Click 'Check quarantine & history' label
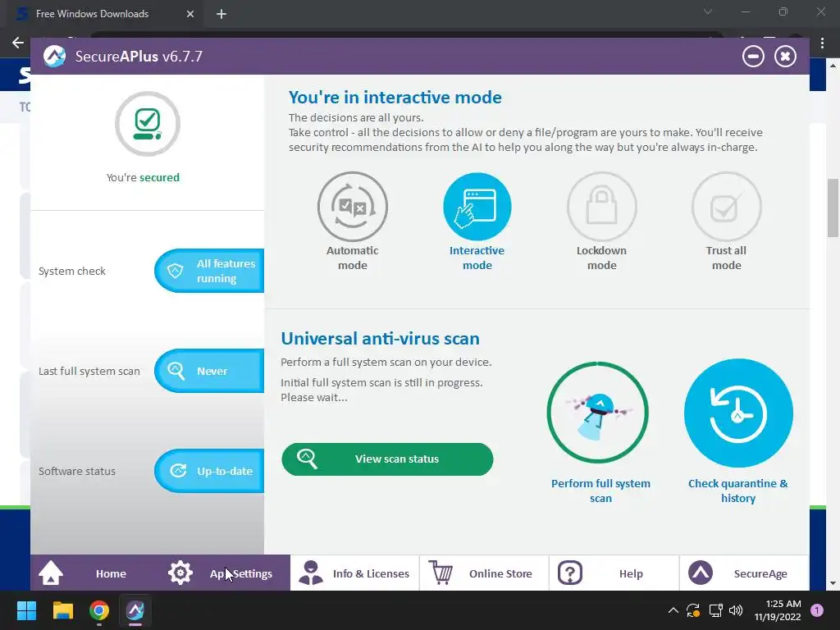This screenshot has height=630, width=840. point(738,491)
